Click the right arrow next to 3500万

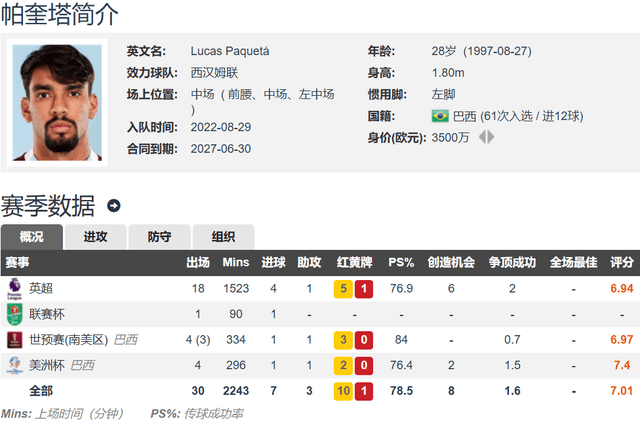(490, 137)
